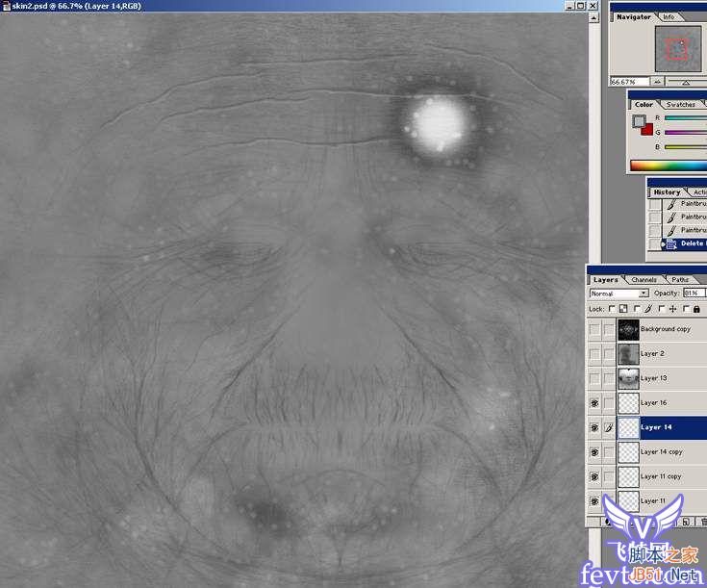
Task: Click the gray foreground color swatch
Action: click(x=639, y=121)
